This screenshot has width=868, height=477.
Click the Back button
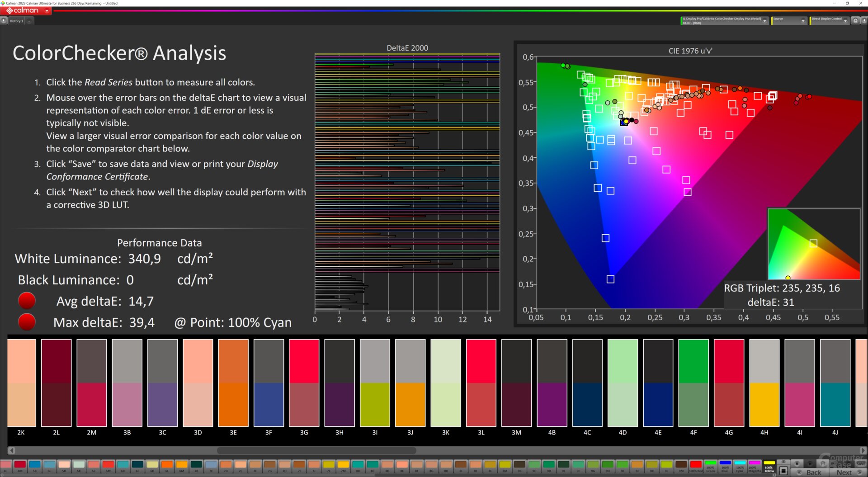coord(811,472)
